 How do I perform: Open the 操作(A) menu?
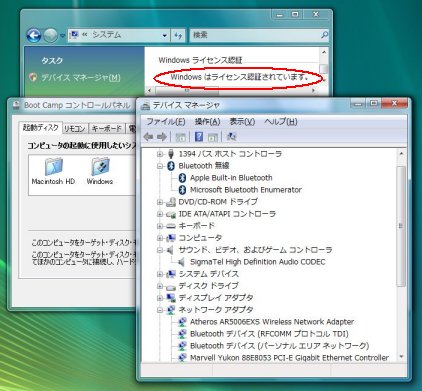(x=207, y=121)
